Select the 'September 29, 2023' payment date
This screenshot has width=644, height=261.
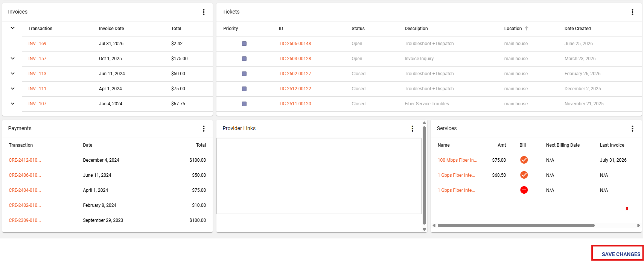[103, 220]
